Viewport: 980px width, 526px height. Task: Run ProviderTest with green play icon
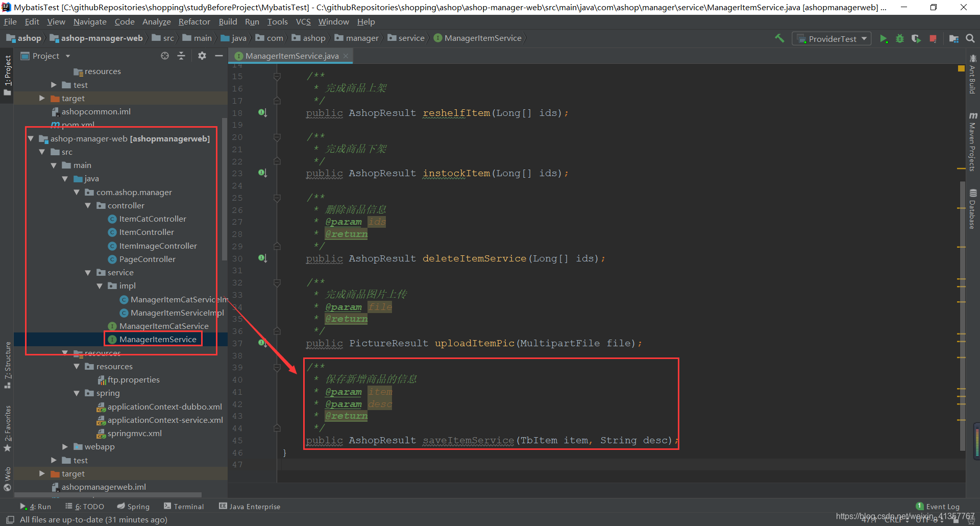[884, 39]
